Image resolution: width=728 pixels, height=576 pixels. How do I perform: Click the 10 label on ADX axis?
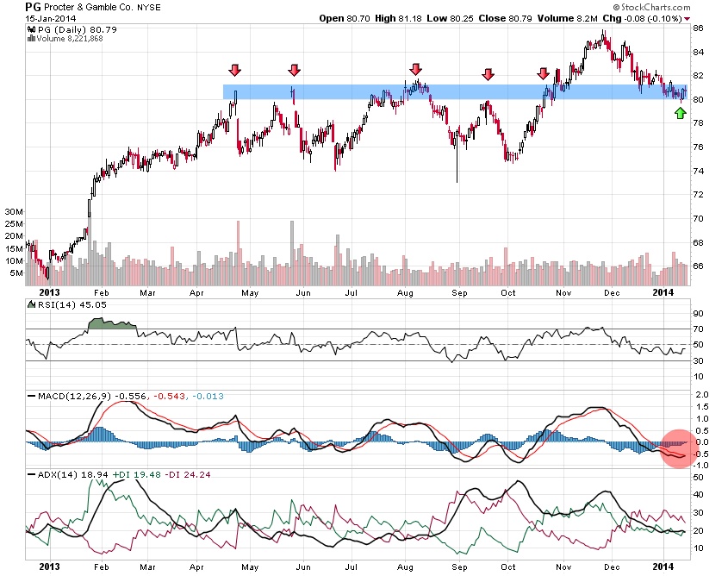698,548
